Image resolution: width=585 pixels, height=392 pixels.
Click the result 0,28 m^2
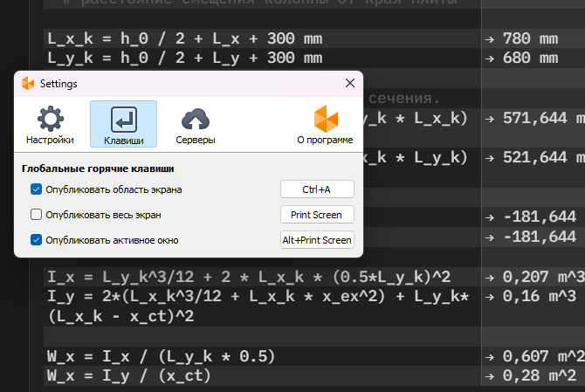(539, 376)
